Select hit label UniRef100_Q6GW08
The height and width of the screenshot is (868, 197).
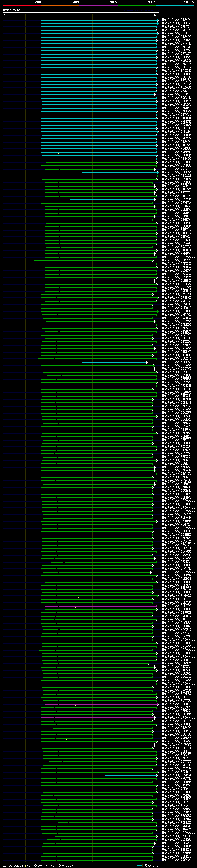coord(177,74)
